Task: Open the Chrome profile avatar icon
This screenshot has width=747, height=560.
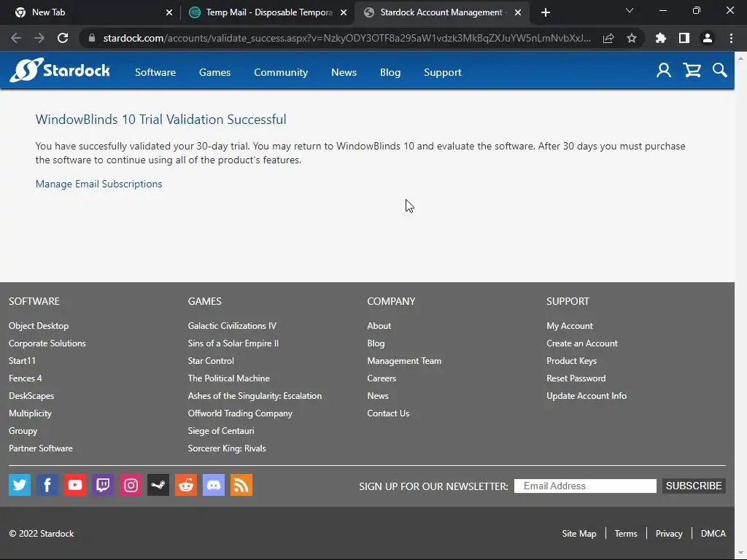Action: [x=708, y=38]
